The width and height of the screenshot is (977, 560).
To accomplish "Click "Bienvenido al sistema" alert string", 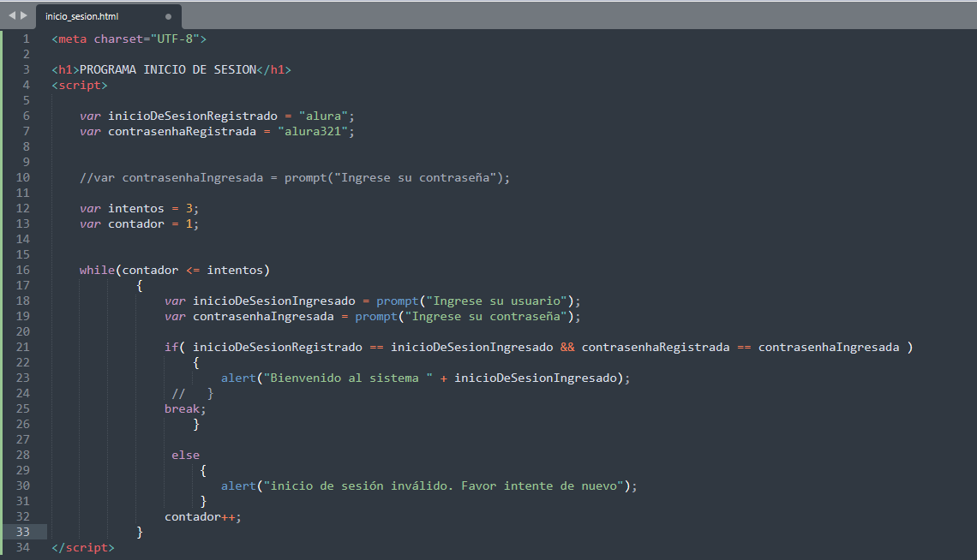I will [x=348, y=378].
